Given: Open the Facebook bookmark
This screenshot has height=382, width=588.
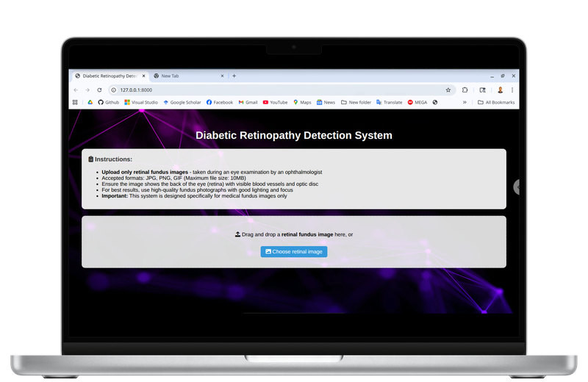Looking at the screenshot, I should (x=220, y=102).
